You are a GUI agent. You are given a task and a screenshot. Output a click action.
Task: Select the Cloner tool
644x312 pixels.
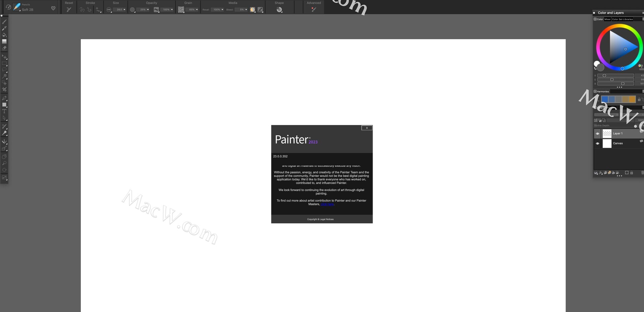click(x=4, y=126)
